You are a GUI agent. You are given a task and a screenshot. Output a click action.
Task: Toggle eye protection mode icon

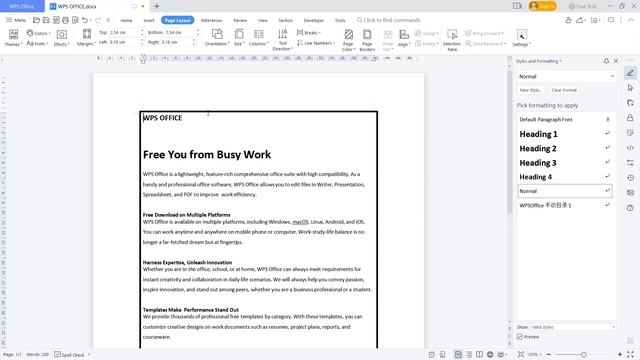click(501, 354)
